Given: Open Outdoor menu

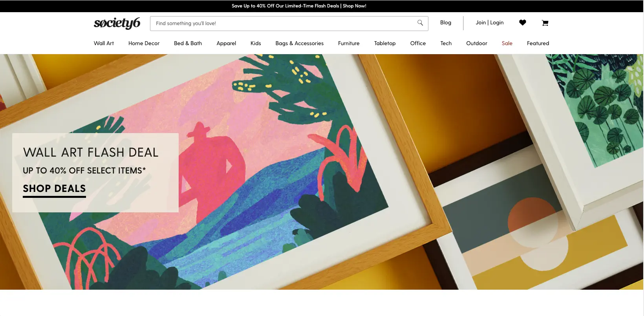Looking at the screenshot, I should point(477,43).
